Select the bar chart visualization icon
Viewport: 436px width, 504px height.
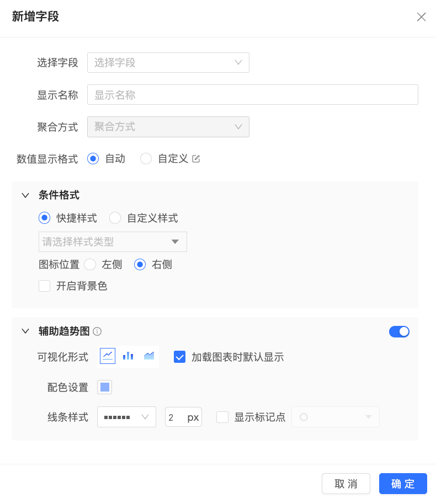pos(128,356)
